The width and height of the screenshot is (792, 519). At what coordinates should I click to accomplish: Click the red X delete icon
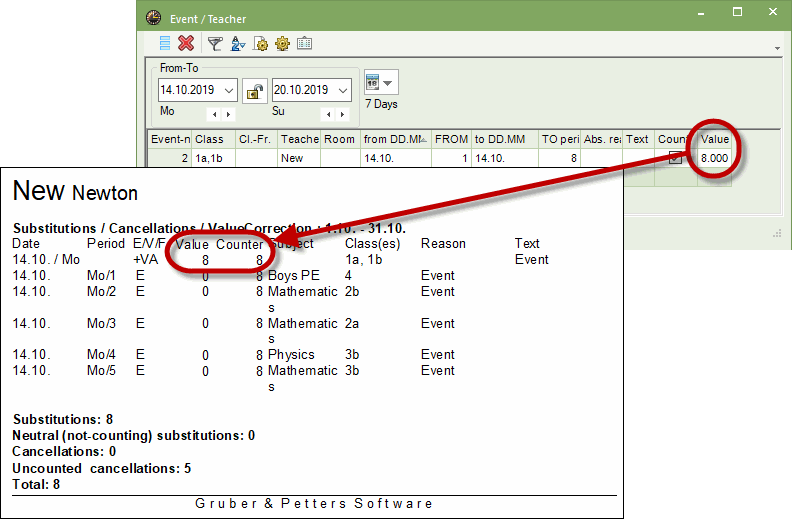click(186, 43)
